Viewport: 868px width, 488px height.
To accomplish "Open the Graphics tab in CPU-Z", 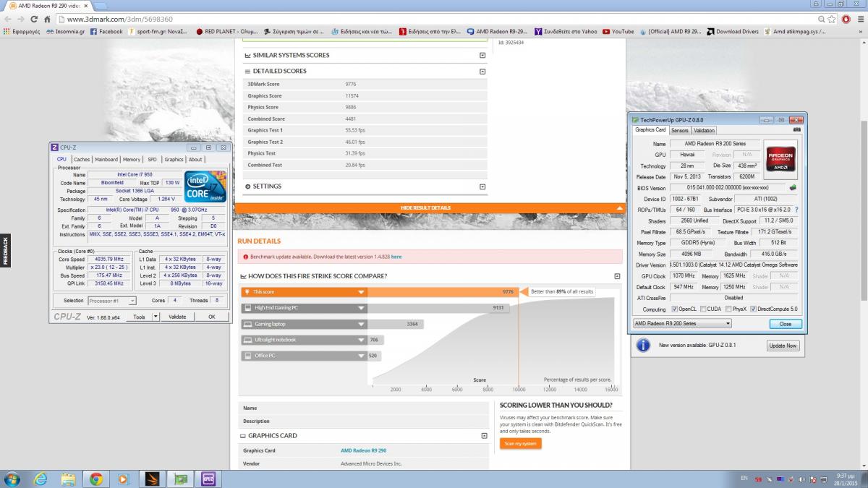I will tap(174, 159).
